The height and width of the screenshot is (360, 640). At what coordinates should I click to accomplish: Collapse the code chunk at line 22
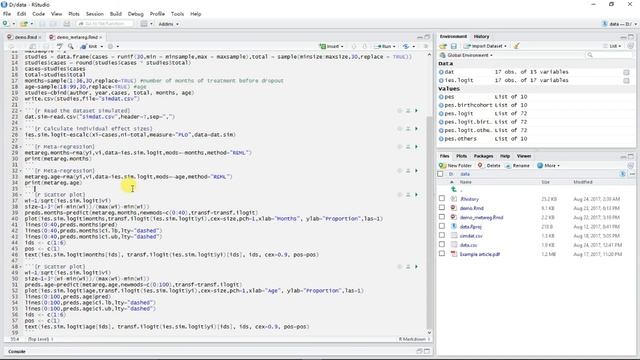coord(21,111)
